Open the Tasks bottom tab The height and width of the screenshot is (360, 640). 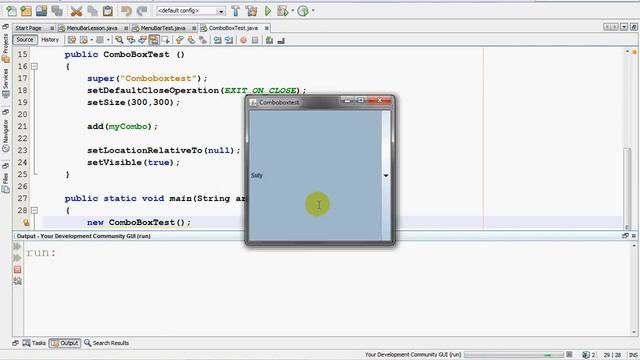point(34,343)
